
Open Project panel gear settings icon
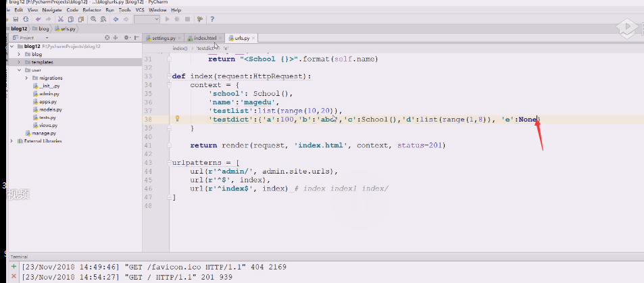click(x=127, y=37)
